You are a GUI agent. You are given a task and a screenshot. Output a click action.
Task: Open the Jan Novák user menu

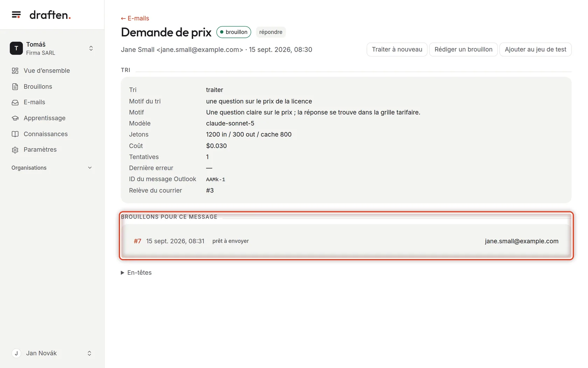[52, 353]
